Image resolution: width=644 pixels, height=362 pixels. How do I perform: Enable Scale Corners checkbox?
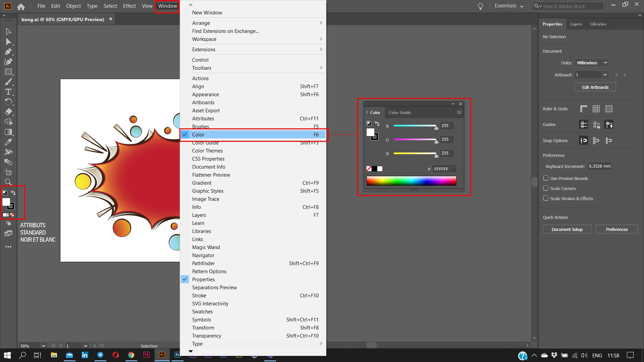coord(546,188)
